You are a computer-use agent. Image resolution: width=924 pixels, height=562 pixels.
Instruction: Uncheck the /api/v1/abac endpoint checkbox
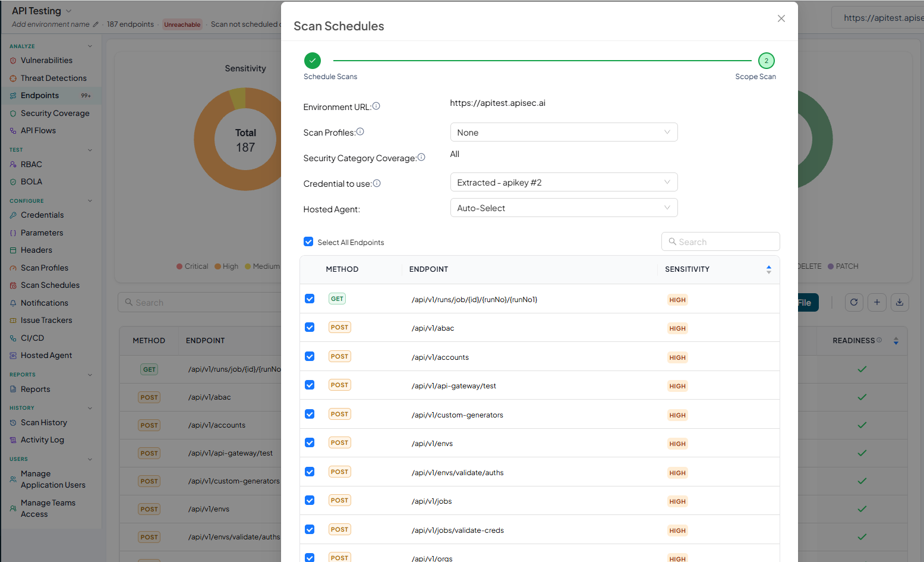tap(310, 327)
